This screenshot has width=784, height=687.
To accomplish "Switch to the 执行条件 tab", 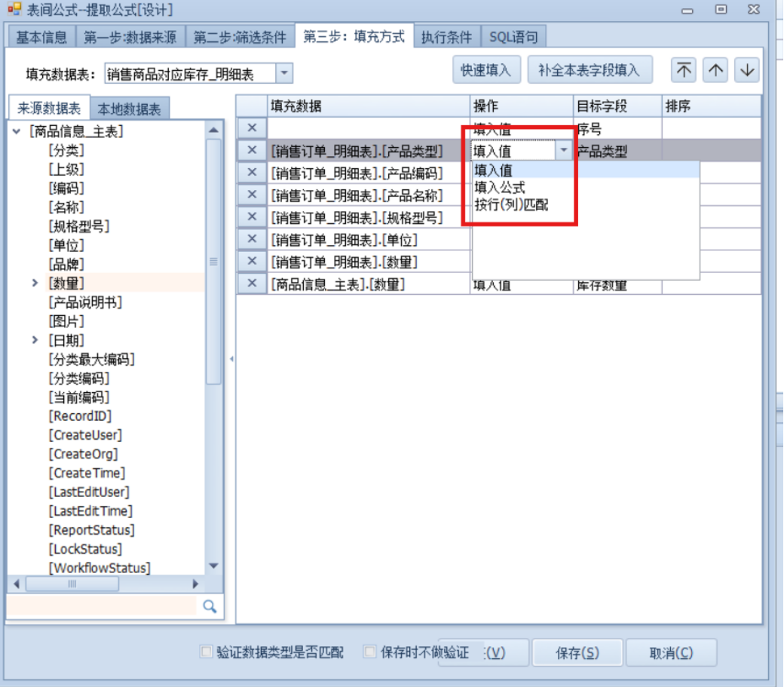I will [446, 37].
